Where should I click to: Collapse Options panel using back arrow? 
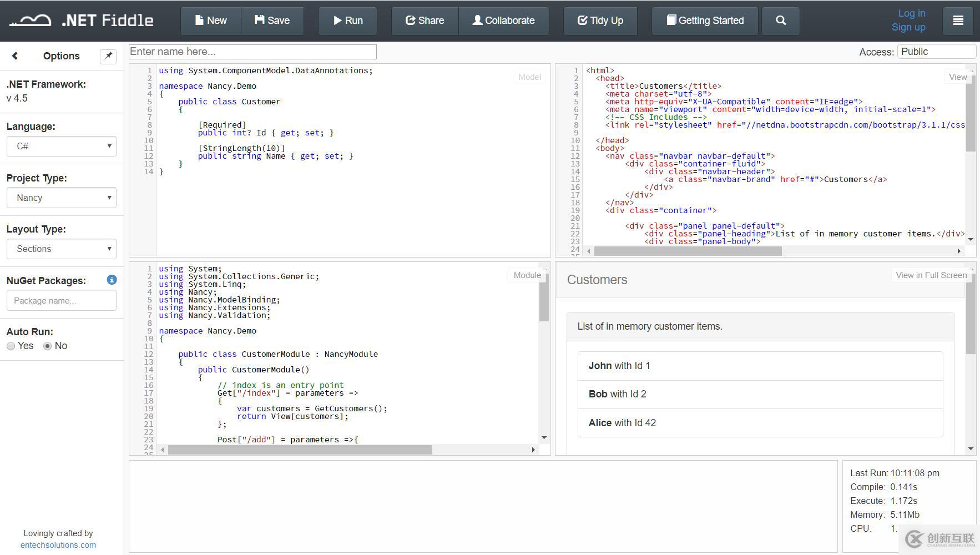[15, 56]
